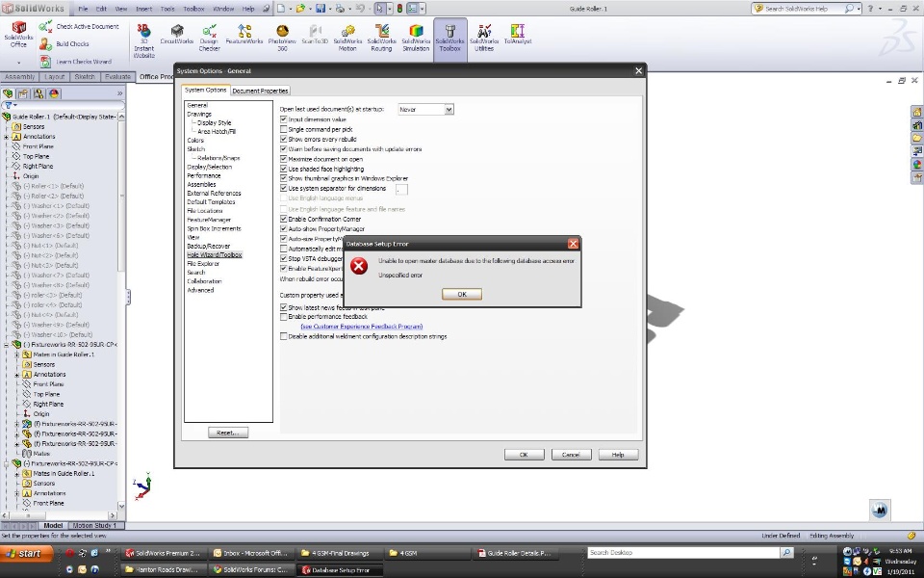Open SolidWorks Utilities add-in
The image size is (924, 578).
pyautogui.click(x=484, y=38)
